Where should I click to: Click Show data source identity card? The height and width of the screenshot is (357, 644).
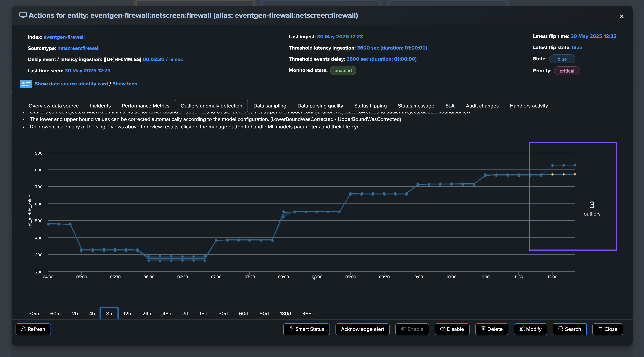(71, 84)
